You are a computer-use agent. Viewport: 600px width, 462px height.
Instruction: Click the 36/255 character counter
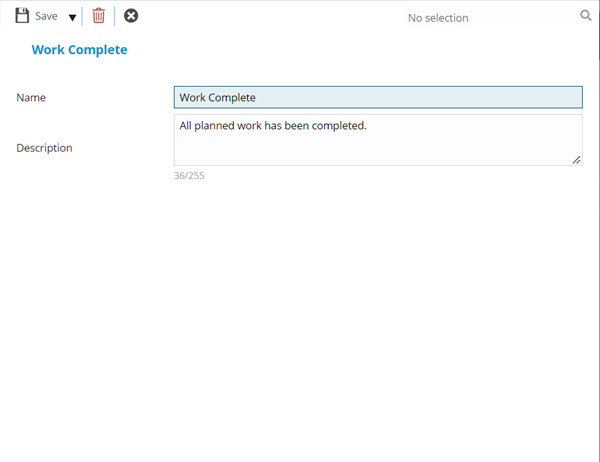(189, 176)
